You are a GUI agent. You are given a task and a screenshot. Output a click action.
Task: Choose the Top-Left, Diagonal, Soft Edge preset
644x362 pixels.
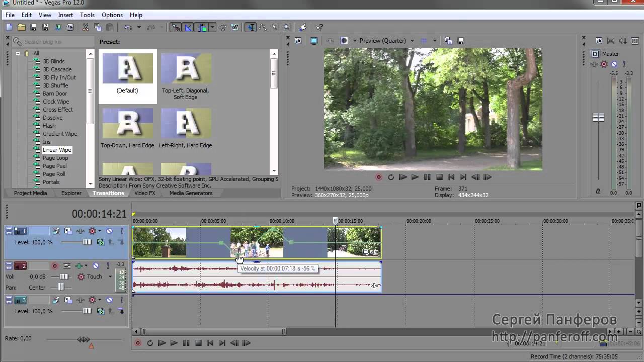coord(186,68)
